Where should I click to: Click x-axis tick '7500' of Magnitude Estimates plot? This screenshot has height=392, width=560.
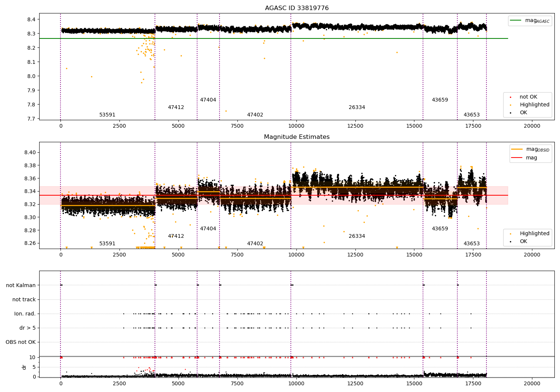pyautogui.click(x=237, y=255)
